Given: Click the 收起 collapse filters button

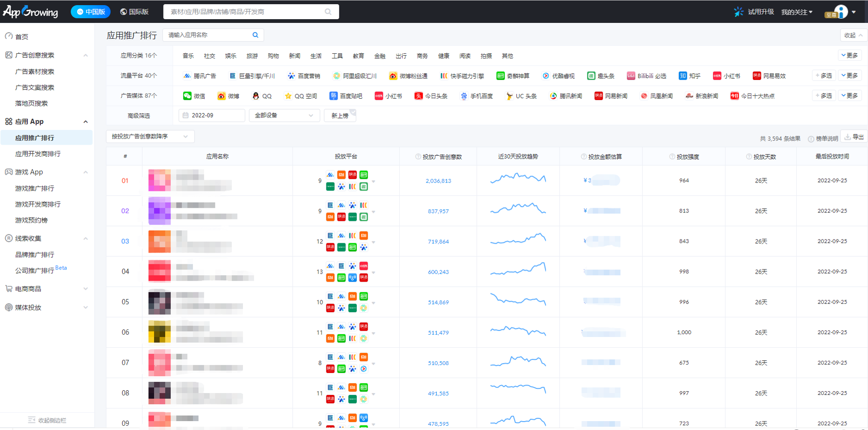Looking at the screenshot, I should tap(853, 36).
